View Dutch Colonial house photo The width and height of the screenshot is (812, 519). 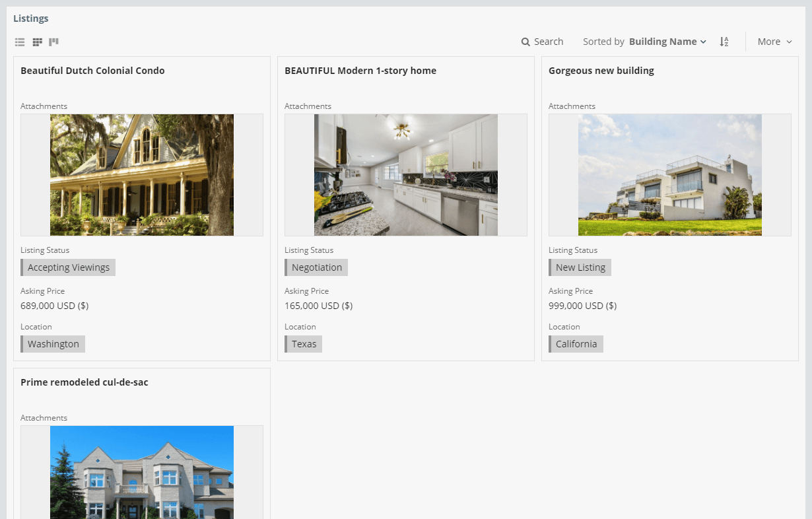pos(142,175)
